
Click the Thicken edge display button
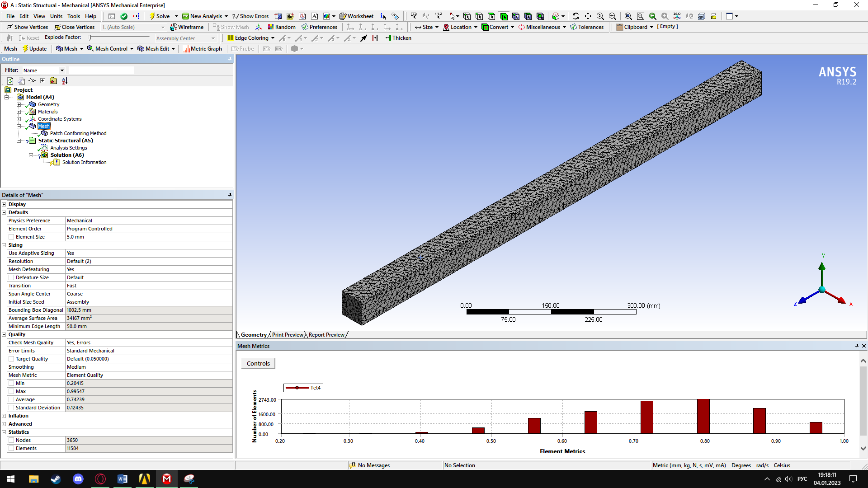(x=398, y=38)
